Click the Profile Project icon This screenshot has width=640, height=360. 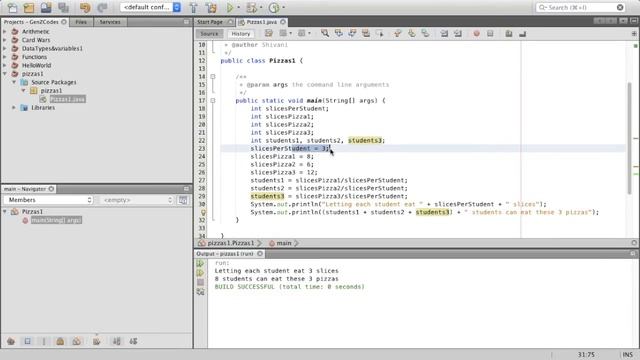[x=274, y=7]
